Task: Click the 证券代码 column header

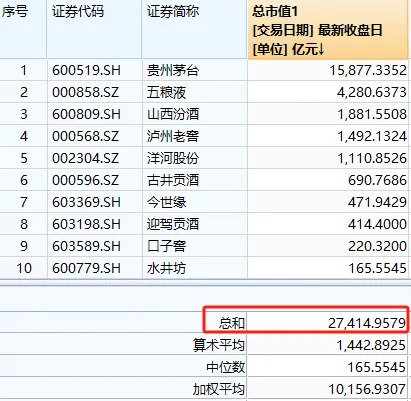Action: pyautogui.click(x=78, y=12)
